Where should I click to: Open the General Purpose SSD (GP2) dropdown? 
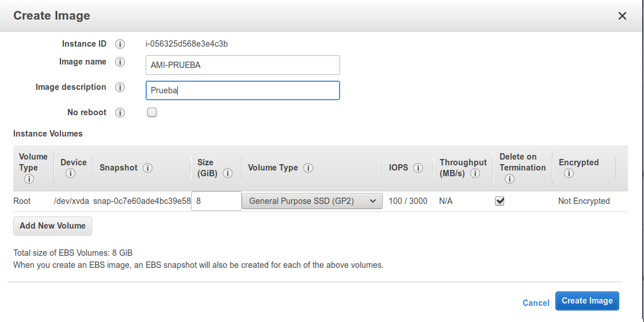[312, 201]
